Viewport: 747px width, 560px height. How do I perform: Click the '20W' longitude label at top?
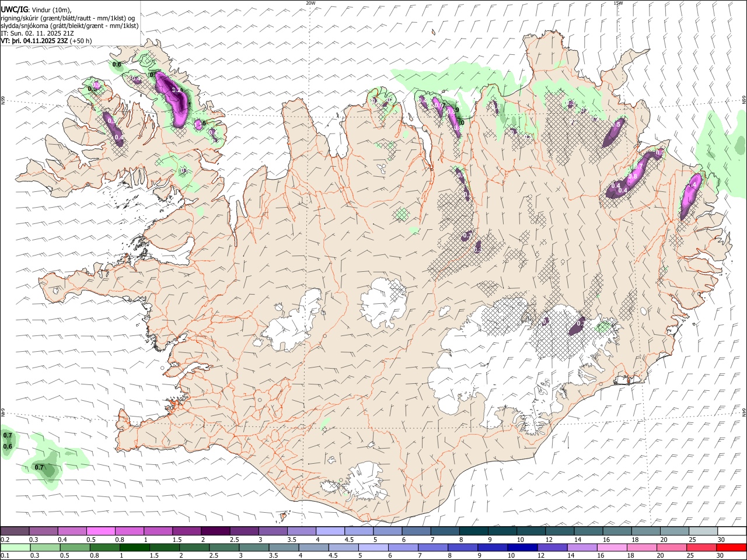click(311, 3)
